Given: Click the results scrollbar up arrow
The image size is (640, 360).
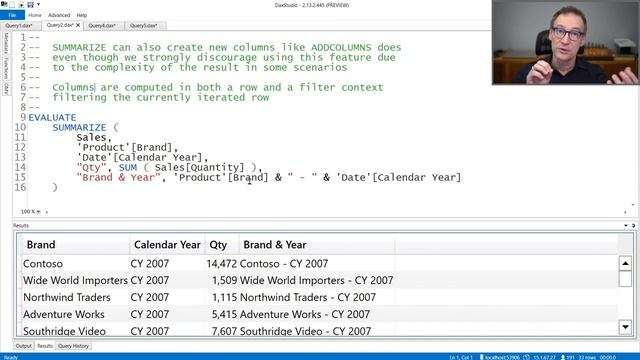Looking at the screenshot, I should coord(625,263).
